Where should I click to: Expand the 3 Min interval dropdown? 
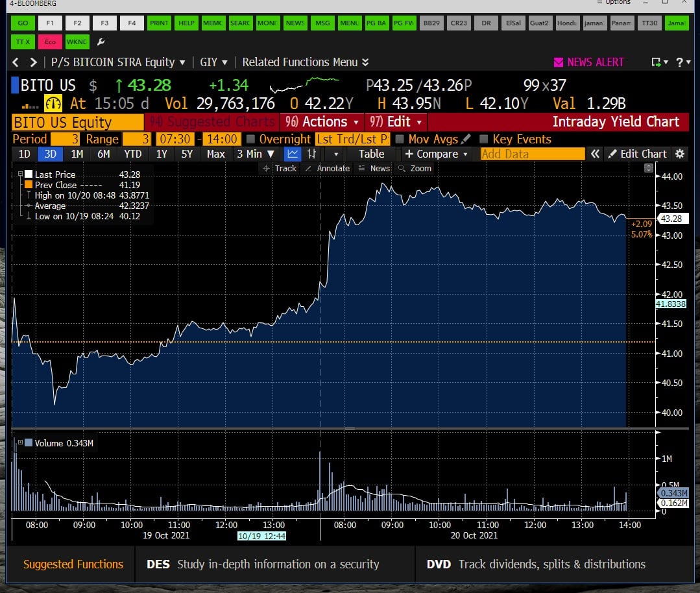256,154
